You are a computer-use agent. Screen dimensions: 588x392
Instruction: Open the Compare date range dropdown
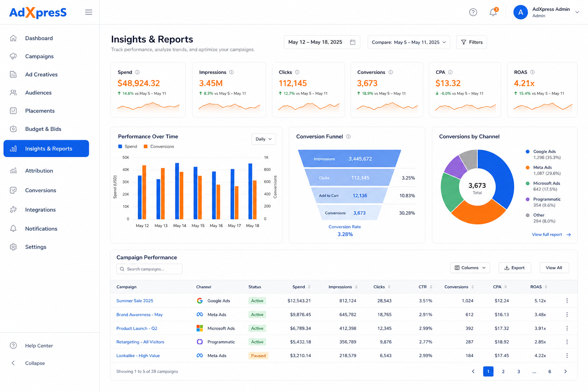coord(409,42)
